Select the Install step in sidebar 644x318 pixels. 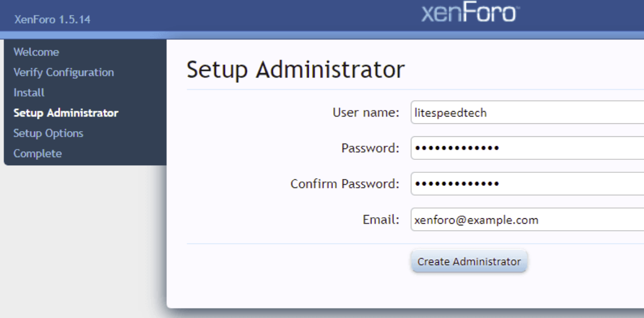29,93
